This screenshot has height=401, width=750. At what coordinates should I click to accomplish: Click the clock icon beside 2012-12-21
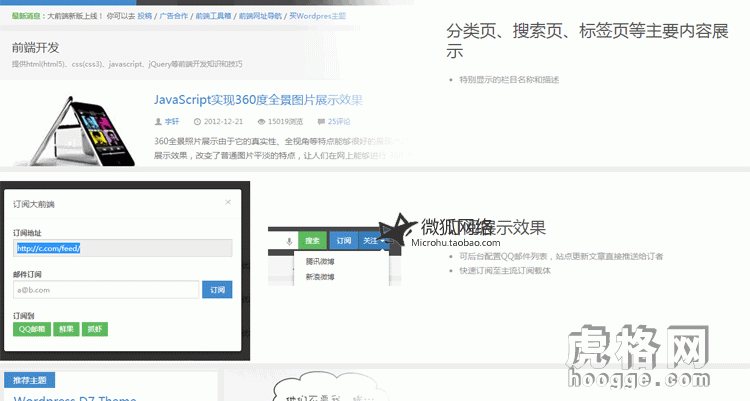pos(197,121)
